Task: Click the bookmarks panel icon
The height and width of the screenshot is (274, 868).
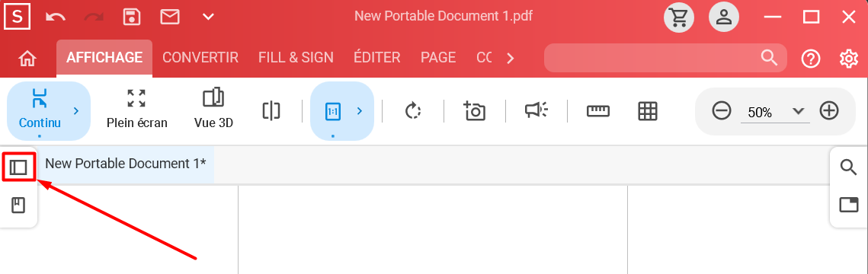Action: coord(19,205)
